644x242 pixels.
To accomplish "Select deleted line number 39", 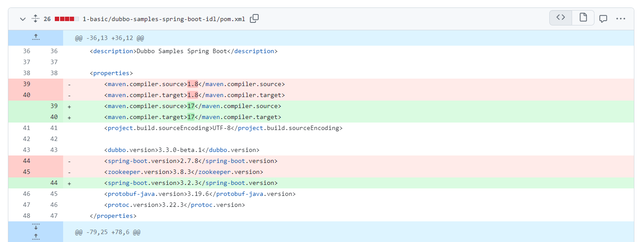I will click(x=26, y=84).
